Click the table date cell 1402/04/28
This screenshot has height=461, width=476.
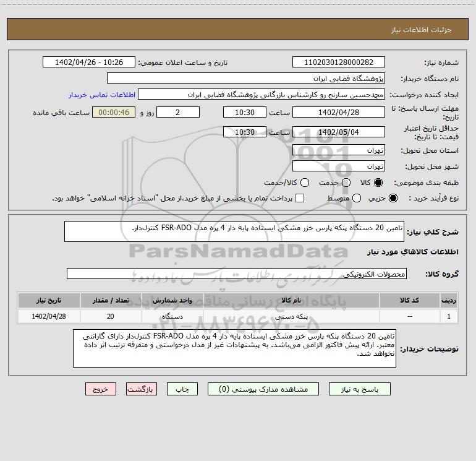49,316
